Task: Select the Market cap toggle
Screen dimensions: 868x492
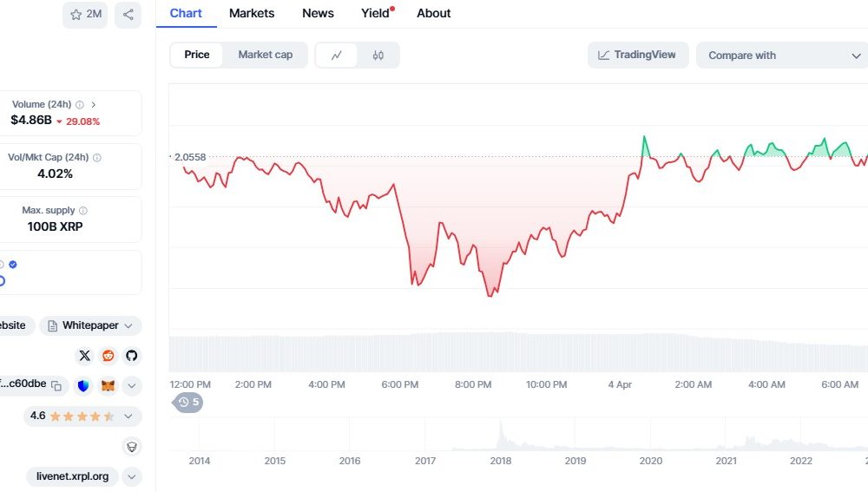Action: [265, 55]
